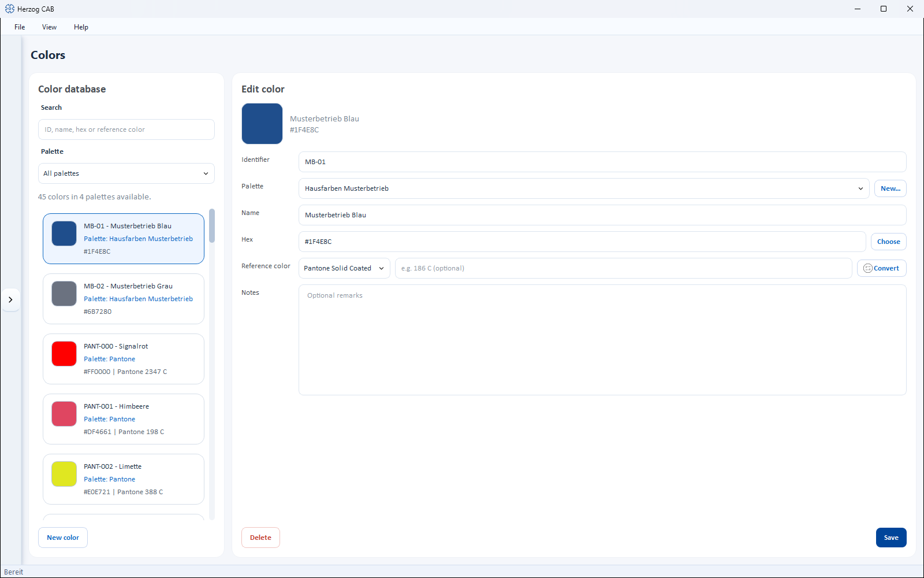Viewport: 924px width, 578px height.
Task: Click the color list vertical scrollbar thumb
Action: tap(212, 225)
